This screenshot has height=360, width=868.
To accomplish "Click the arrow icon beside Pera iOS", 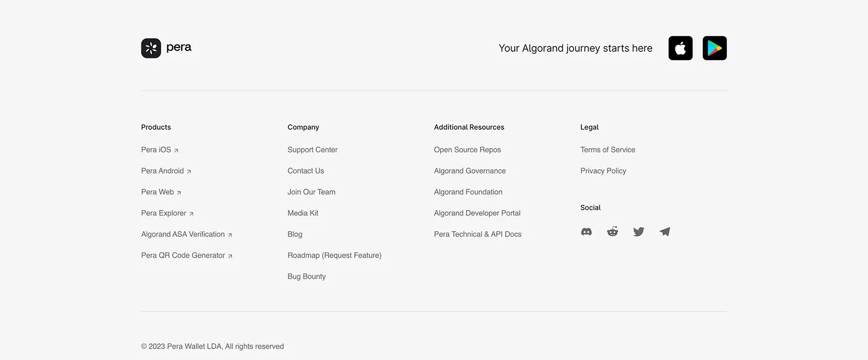I will (176, 151).
